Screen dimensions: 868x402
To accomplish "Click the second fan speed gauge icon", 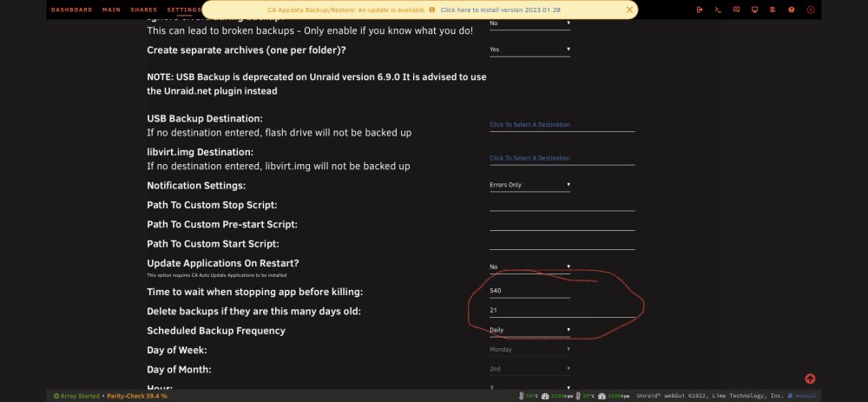I will pos(602,396).
